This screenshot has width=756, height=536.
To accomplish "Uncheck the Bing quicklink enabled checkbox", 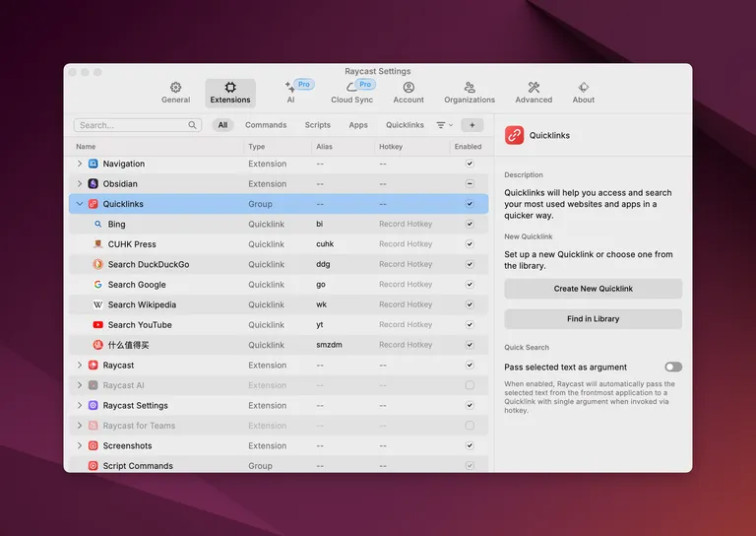I will [x=470, y=225].
